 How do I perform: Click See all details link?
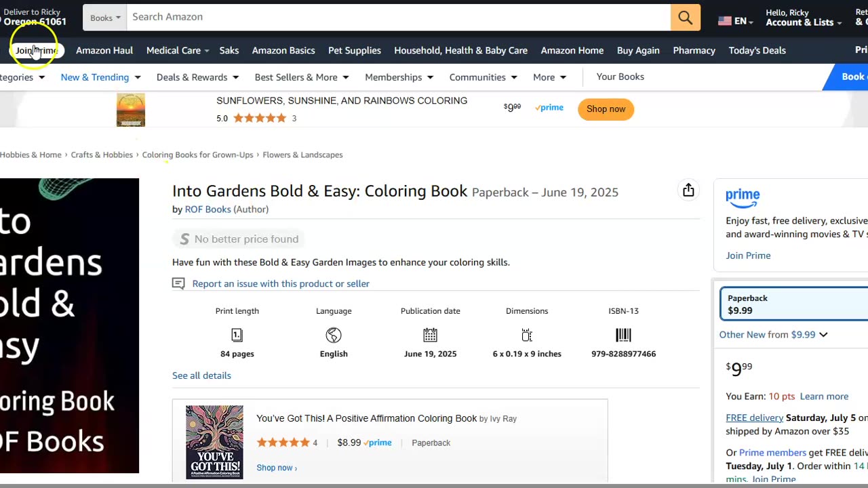[201, 375]
